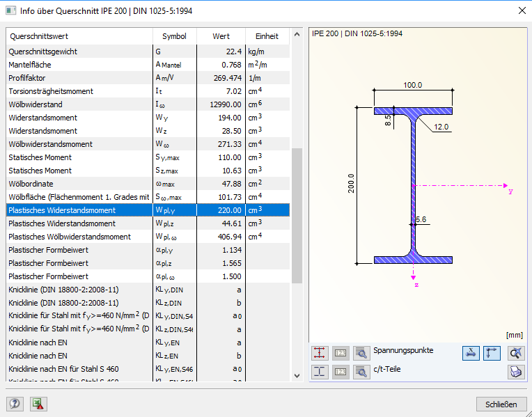
Task: Click the table scrollbar thumb
Action: coord(297,215)
